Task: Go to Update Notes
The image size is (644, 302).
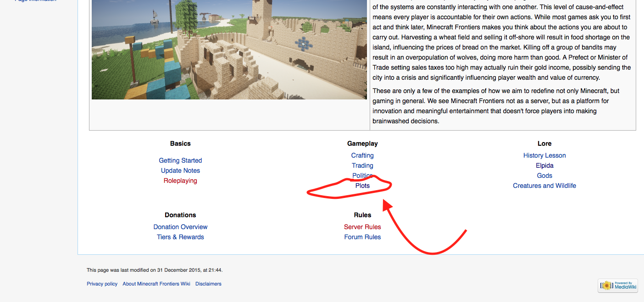Action: coord(180,170)
